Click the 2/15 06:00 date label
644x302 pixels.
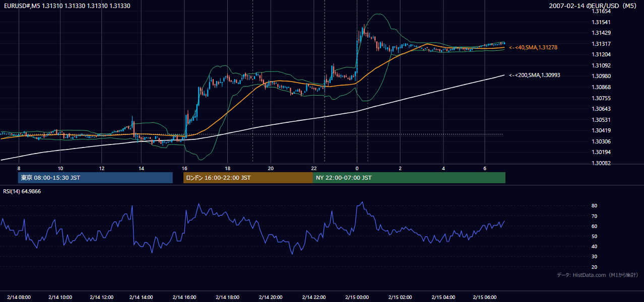click(x=485, y=297)
